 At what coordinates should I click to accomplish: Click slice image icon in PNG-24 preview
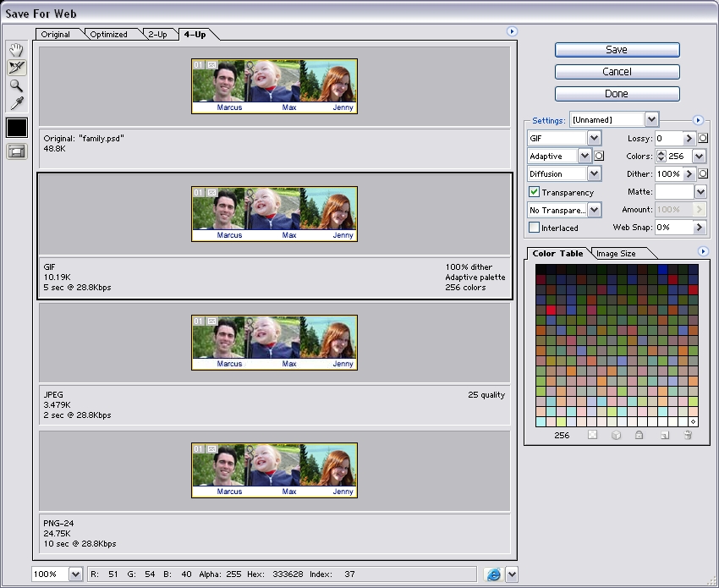211,449
